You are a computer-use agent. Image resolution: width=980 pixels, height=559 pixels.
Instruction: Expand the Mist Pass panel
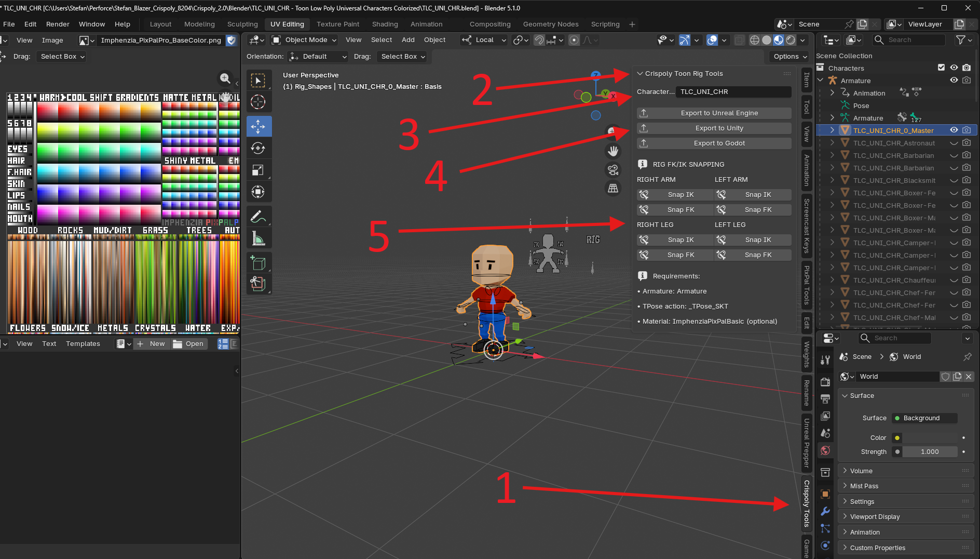(906, 486)
